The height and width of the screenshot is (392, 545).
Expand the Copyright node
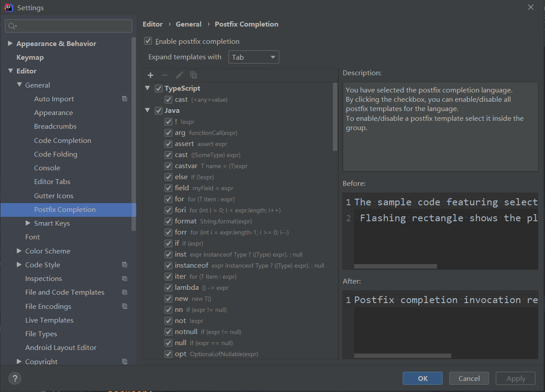coord(19,361)
